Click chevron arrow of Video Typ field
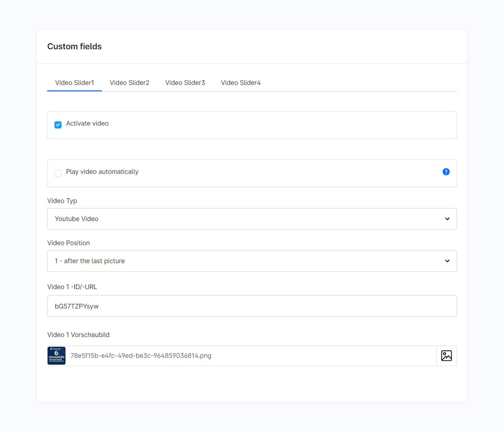Viewport: 504px width, 432px height. tap(447, 219)
